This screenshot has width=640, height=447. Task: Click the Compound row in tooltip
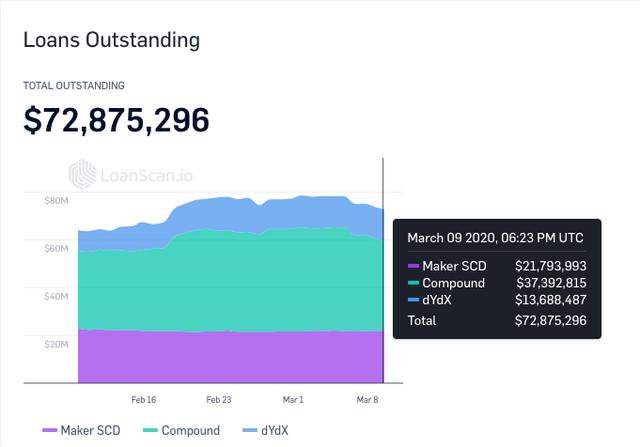tap(497, 283)
